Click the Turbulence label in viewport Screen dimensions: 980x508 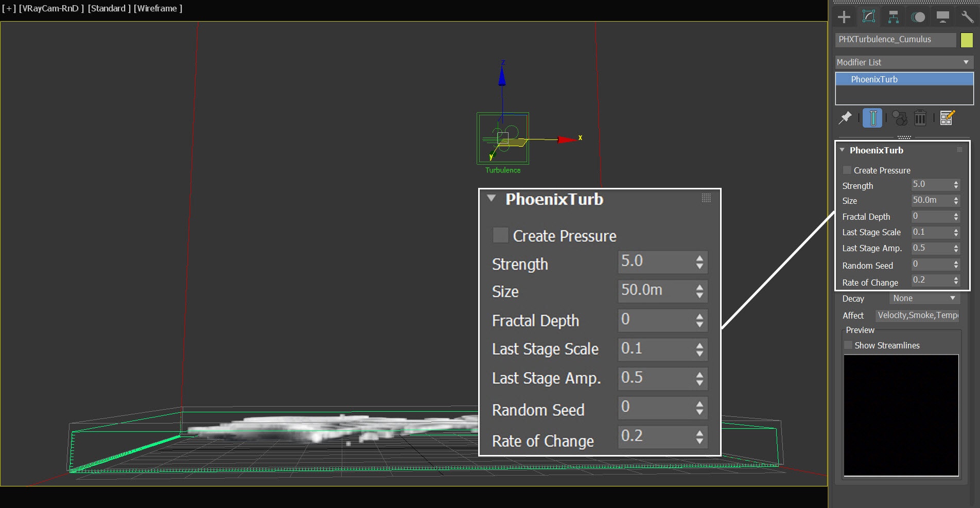503,170
